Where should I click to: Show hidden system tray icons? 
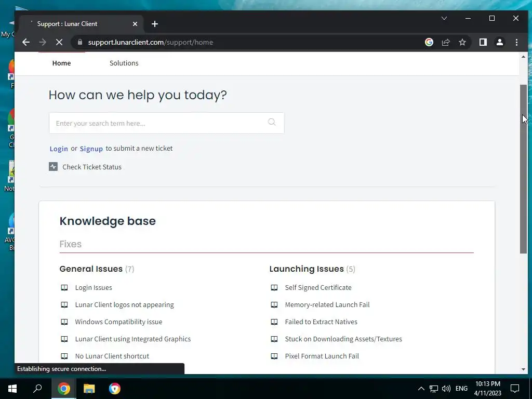pyautogui.click(x=421, y=389)
